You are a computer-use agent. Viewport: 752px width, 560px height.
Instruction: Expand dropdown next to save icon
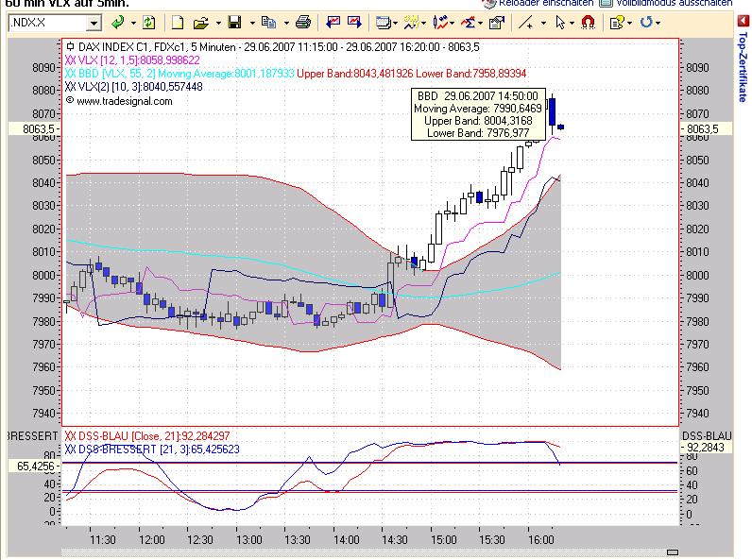pos(252,23)
